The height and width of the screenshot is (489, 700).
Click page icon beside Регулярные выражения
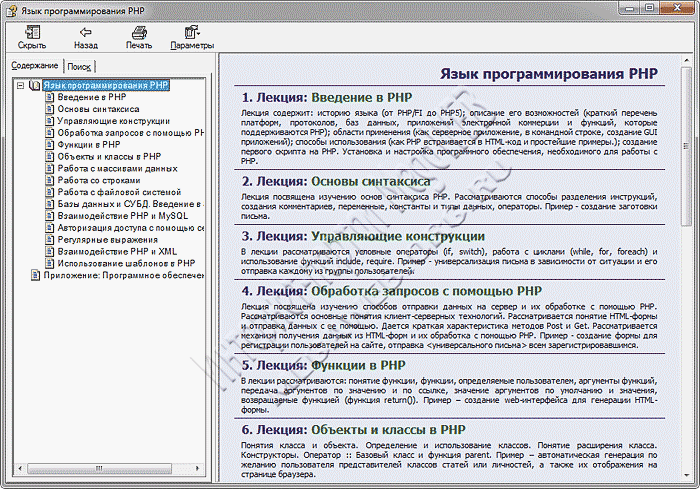(50, 240)
